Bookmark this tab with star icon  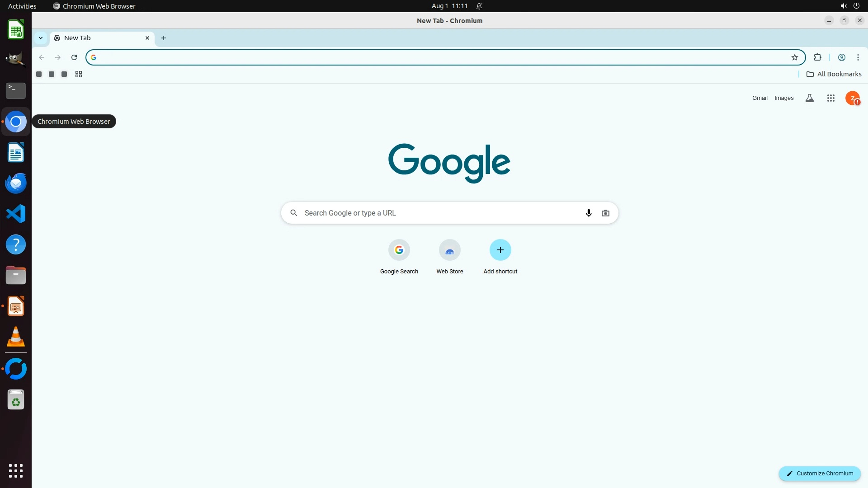pyautogui.click(x=795, y=57)
